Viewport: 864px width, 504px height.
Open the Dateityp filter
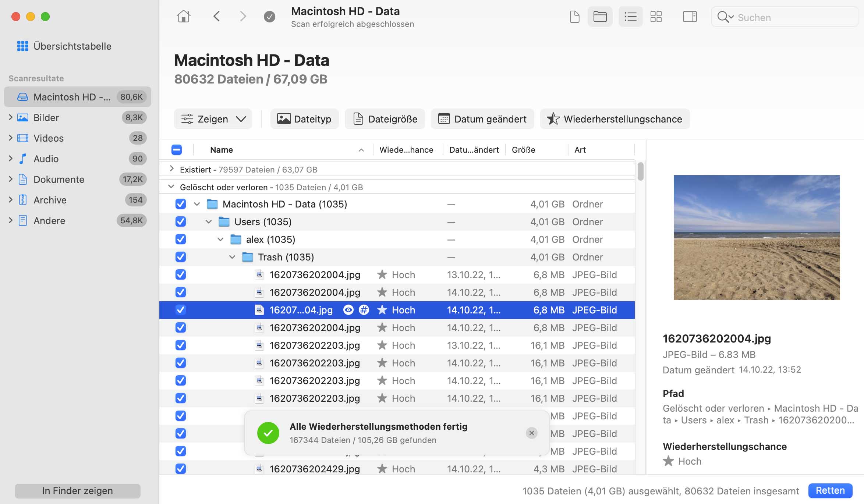[x=304, y=118]
